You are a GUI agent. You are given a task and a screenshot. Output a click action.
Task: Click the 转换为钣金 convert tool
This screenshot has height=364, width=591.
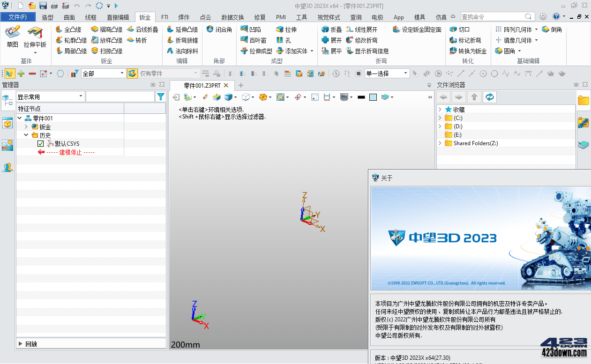(470, 50)
